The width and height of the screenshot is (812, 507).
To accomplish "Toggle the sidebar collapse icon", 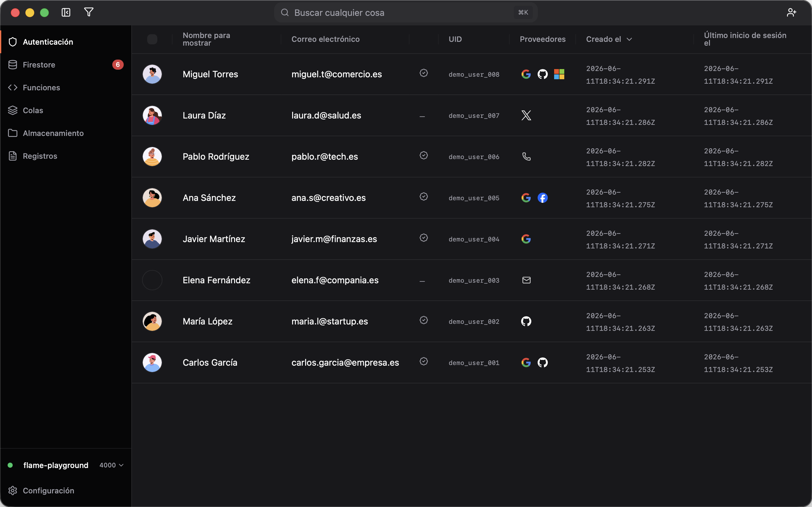I will pyautogui.click(x=66, y=12).
